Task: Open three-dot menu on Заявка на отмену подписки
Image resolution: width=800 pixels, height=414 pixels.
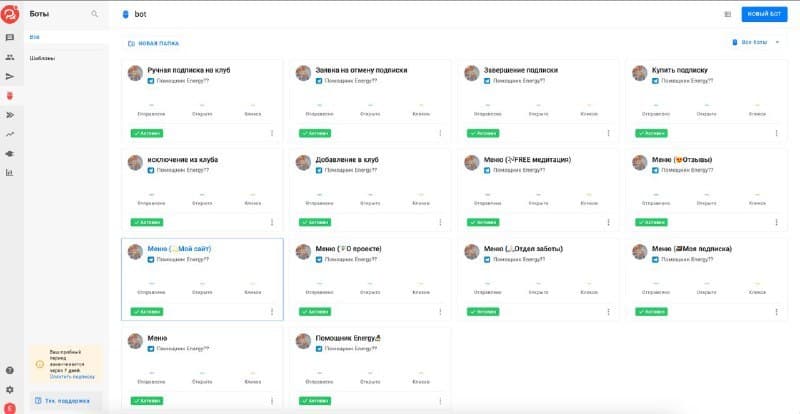Action: (440, 133)
